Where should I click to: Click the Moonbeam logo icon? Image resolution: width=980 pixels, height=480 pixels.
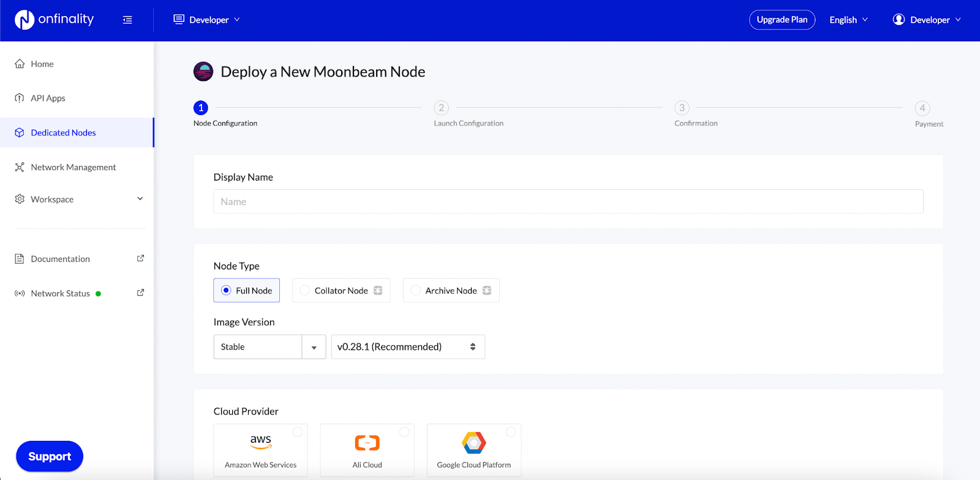click(x=203, y=72)
